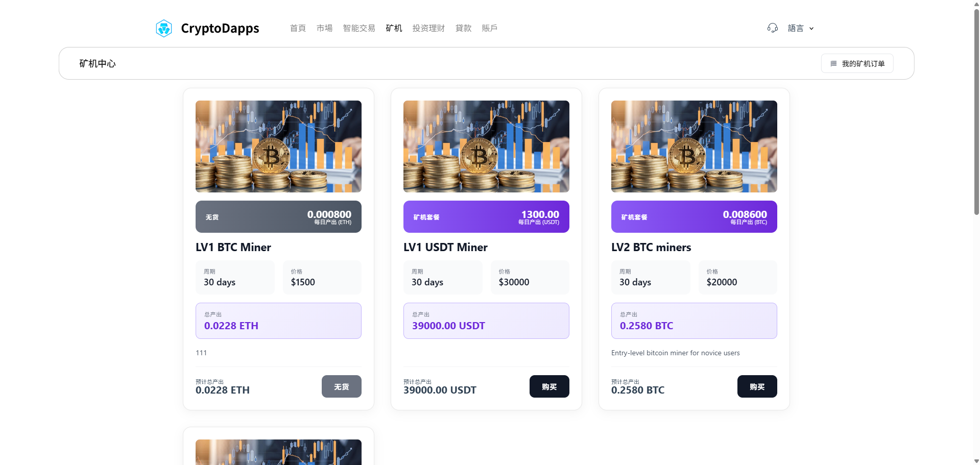Click out-of-stock 无货 button on LV1 BTC Miner
The height and width of the screenshot is (465, 980).
341,386
